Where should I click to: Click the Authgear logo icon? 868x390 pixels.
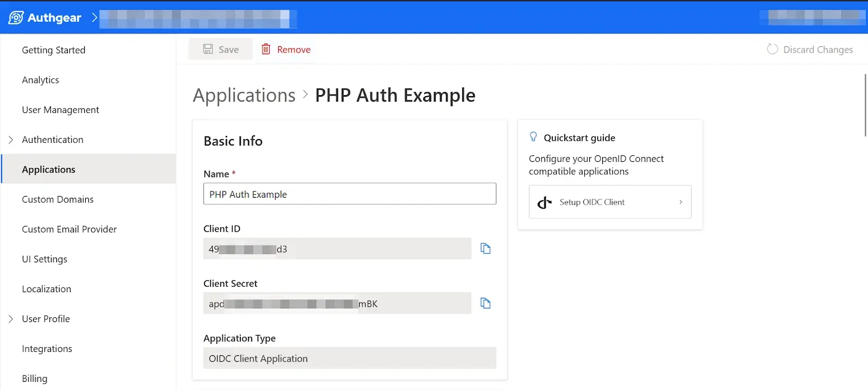click(x=16, y=17)
